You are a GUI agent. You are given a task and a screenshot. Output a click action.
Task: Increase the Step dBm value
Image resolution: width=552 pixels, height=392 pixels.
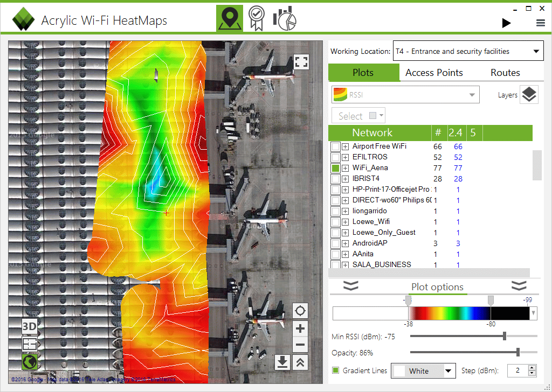click(x=532, y=367)
